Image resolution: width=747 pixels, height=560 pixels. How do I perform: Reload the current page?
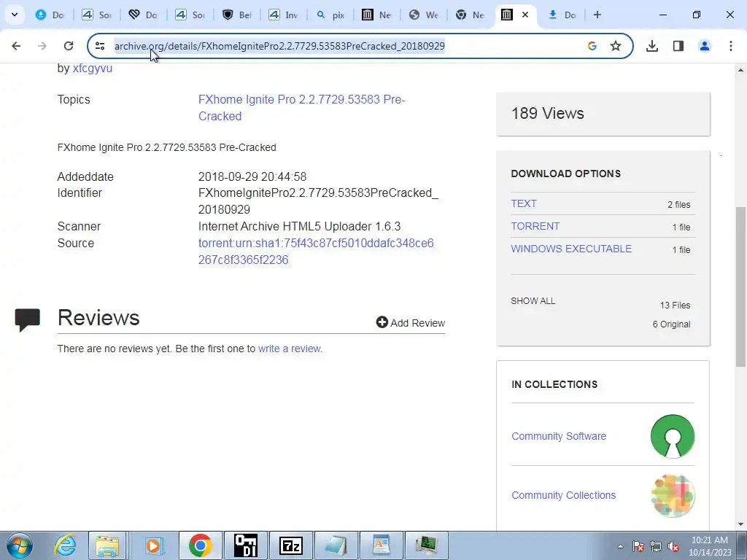point(68,46)
